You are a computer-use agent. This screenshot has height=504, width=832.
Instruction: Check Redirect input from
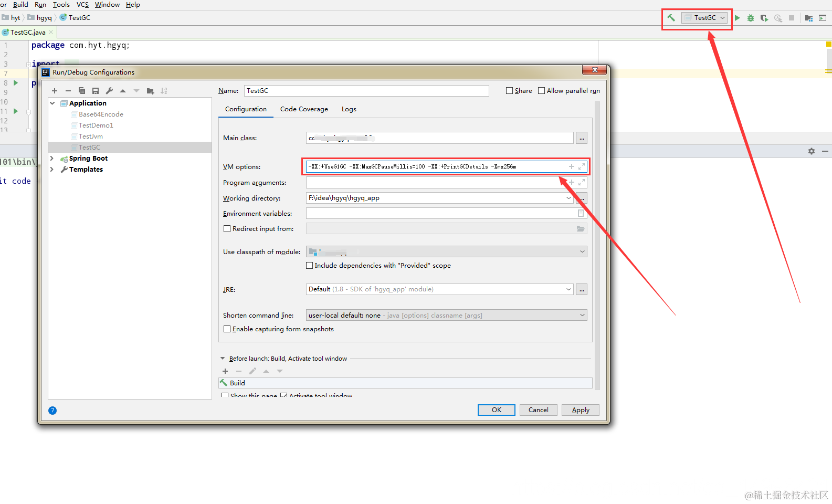click(227, 229)
